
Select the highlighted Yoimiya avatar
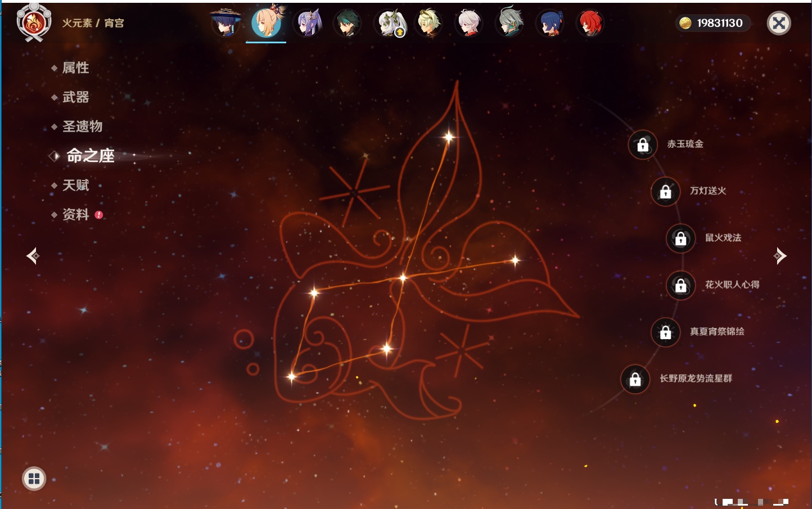[267, 22]
